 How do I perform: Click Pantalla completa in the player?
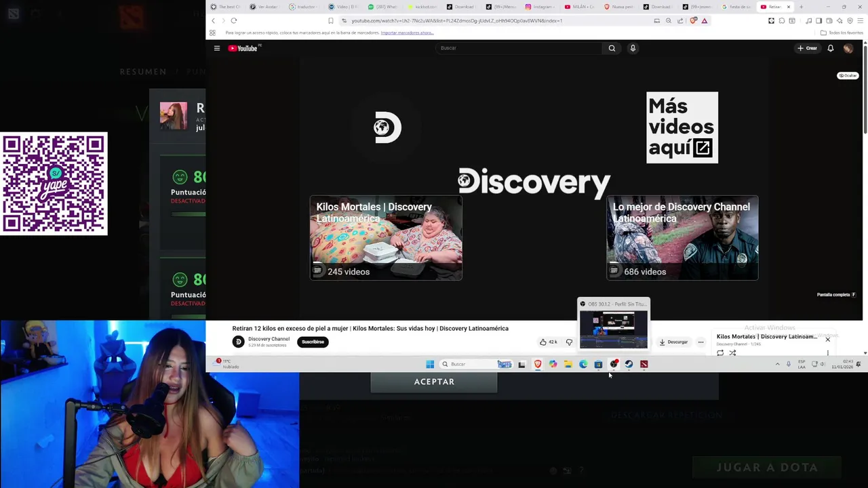click(x=836, y=295)
